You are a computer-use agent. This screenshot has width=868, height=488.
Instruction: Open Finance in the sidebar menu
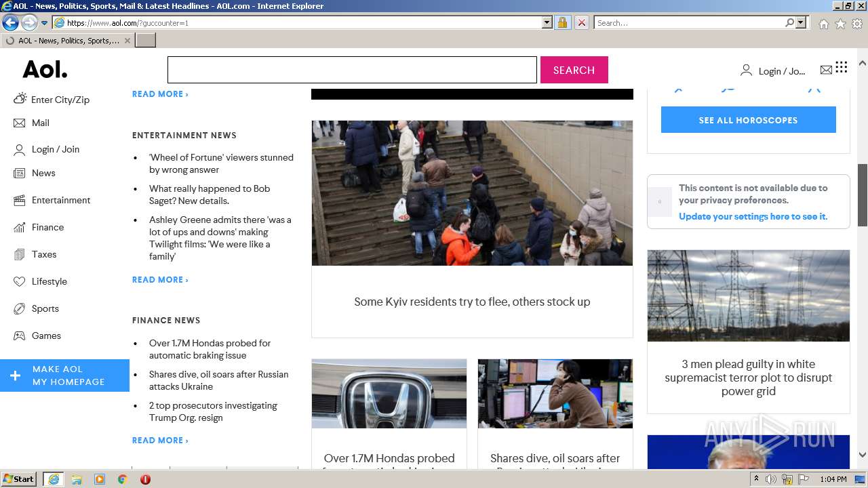(x=47, y=227)
